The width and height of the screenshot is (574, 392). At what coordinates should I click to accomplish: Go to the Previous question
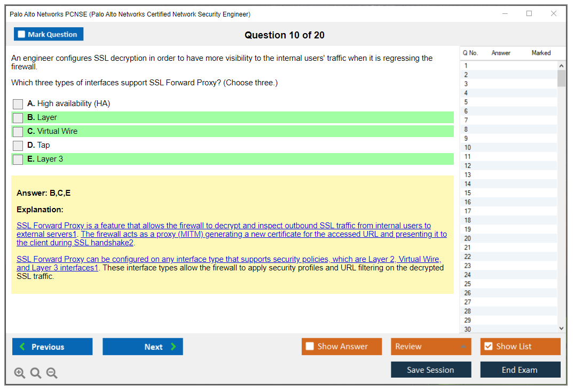point(52,347)
